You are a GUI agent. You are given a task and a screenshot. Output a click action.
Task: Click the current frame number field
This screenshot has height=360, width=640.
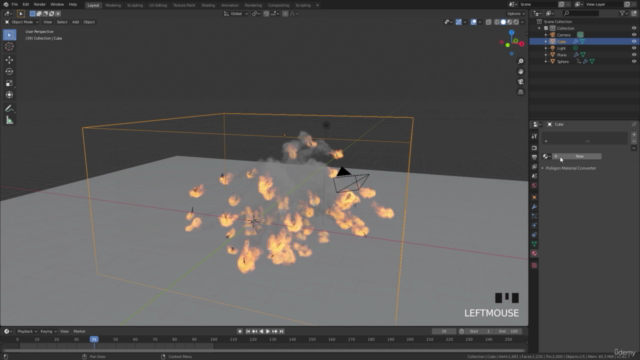click(444, 331)
